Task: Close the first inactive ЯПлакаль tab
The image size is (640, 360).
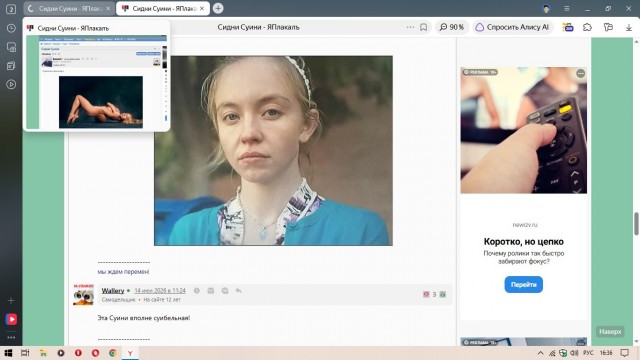Action: (108, 9)
